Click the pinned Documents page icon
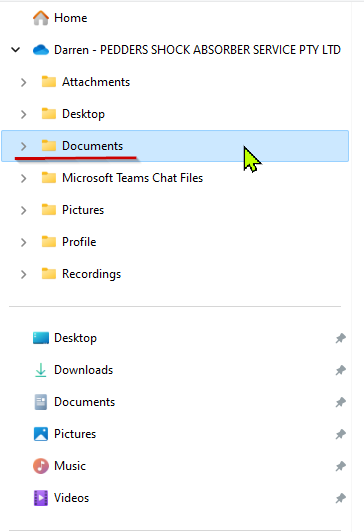This screenshot has width=364, height=532. (x=41, y=402)
